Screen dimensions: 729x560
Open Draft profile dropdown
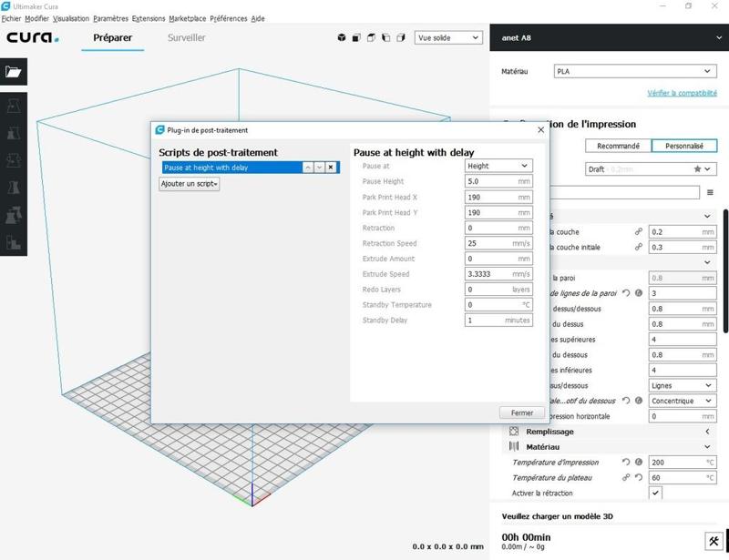651,168
